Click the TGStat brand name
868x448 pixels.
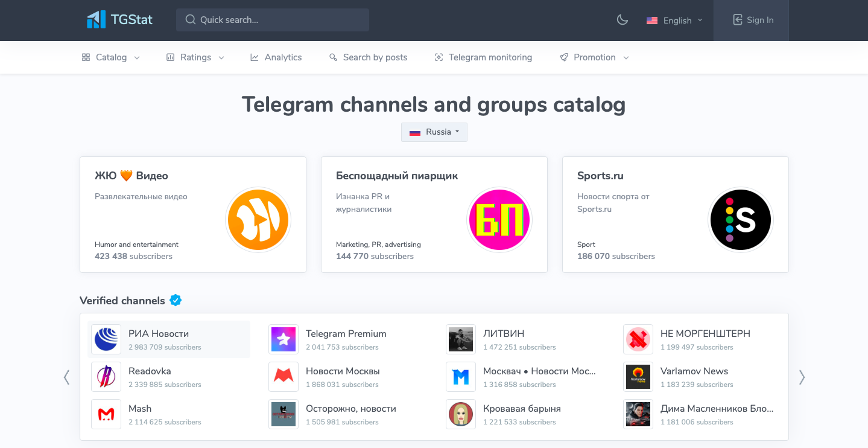[131, 20]
